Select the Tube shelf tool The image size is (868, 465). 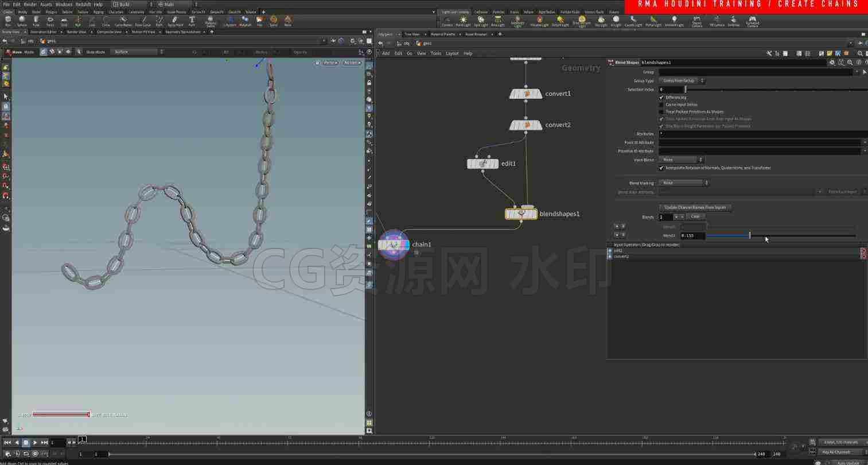click(x=36, y=21)
